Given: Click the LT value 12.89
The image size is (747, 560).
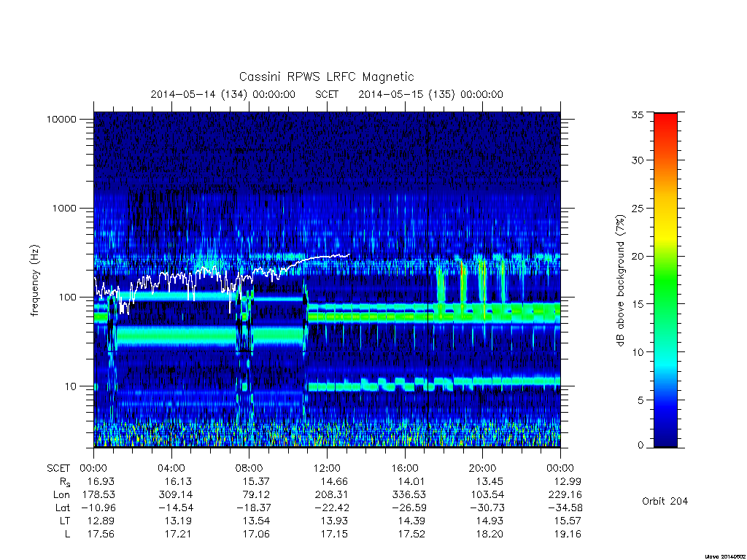Looking at the screenshot, I should pyautogui.click(x=101, y=521).
